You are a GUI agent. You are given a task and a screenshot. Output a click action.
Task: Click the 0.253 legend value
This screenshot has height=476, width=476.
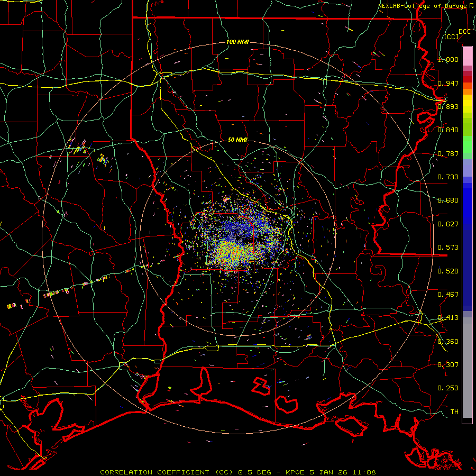pos(448,388)
